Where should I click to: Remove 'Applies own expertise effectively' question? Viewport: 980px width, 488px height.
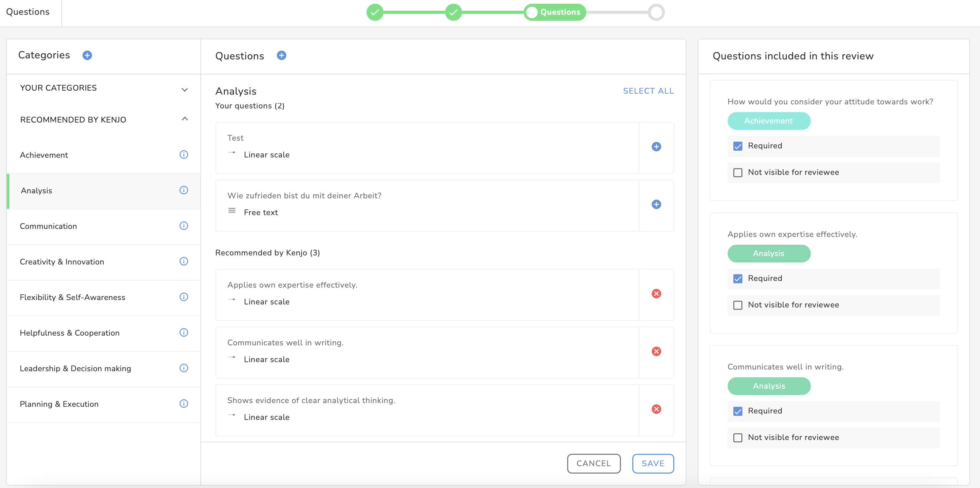(x=656, y=294)
